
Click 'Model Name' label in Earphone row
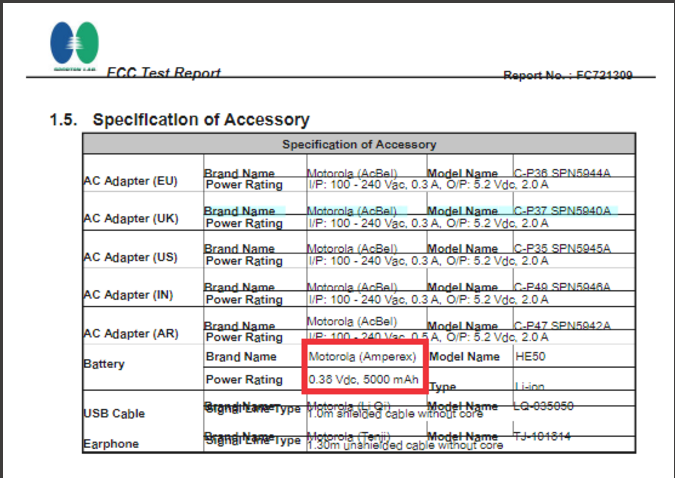pos(462,436)
